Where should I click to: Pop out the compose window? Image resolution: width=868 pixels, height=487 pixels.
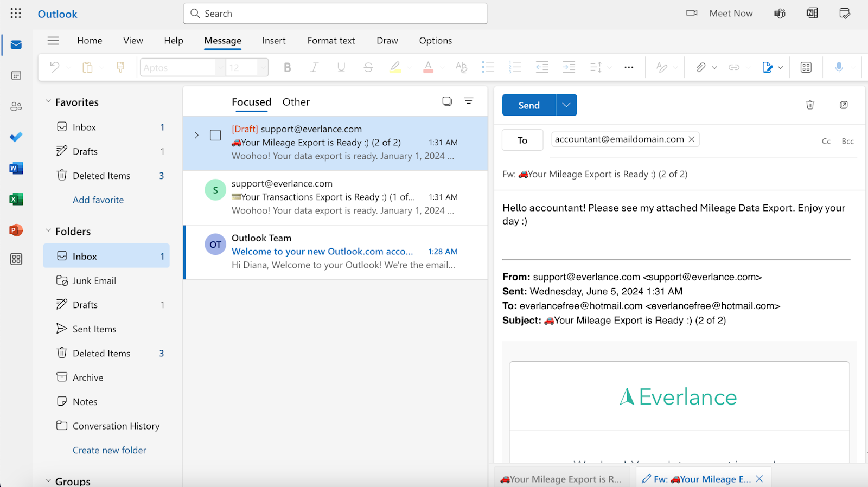(844, 105)
